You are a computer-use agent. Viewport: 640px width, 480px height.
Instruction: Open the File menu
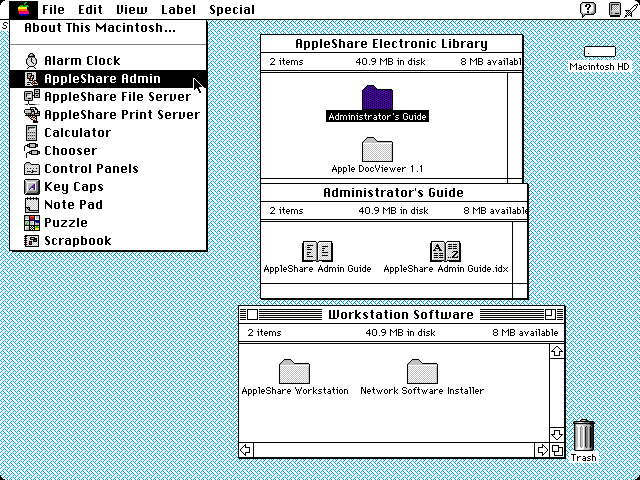tap(53, 9)
